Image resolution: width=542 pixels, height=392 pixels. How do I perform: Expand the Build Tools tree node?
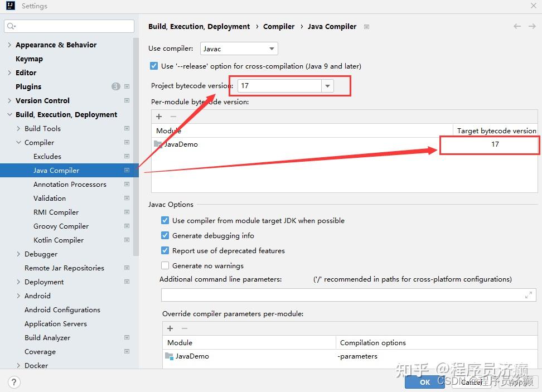point(18,128)
